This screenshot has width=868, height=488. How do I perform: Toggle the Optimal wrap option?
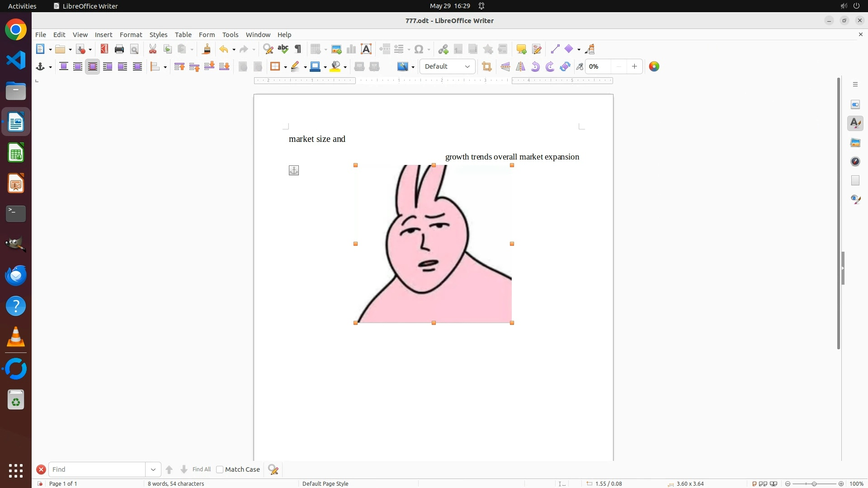point(93,67)
